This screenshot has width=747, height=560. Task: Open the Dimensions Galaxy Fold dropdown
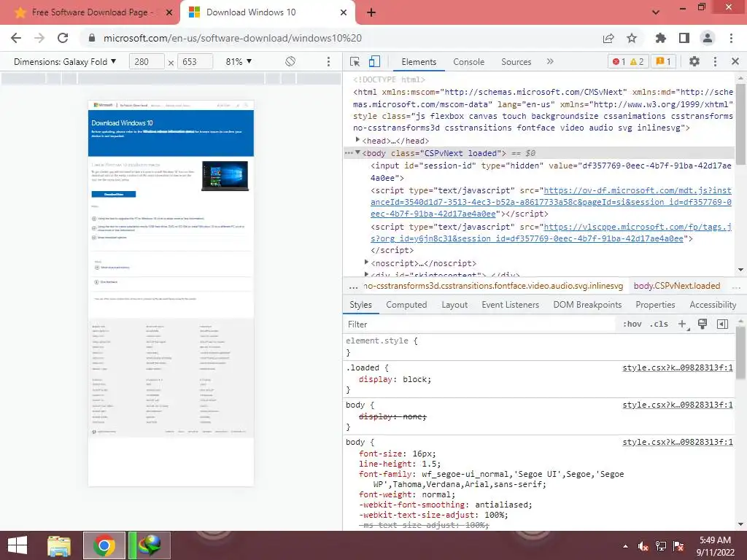point(65,61)
